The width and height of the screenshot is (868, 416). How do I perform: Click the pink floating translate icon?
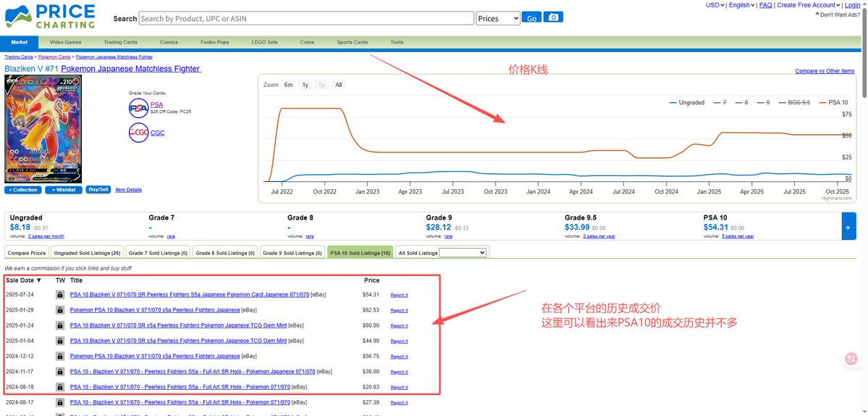tap(851, 359)
